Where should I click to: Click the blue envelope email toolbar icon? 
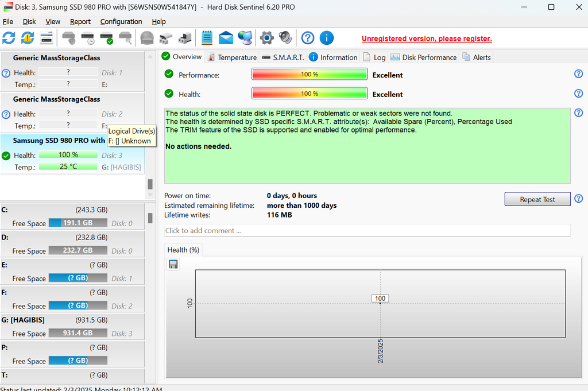coord(226,38)
